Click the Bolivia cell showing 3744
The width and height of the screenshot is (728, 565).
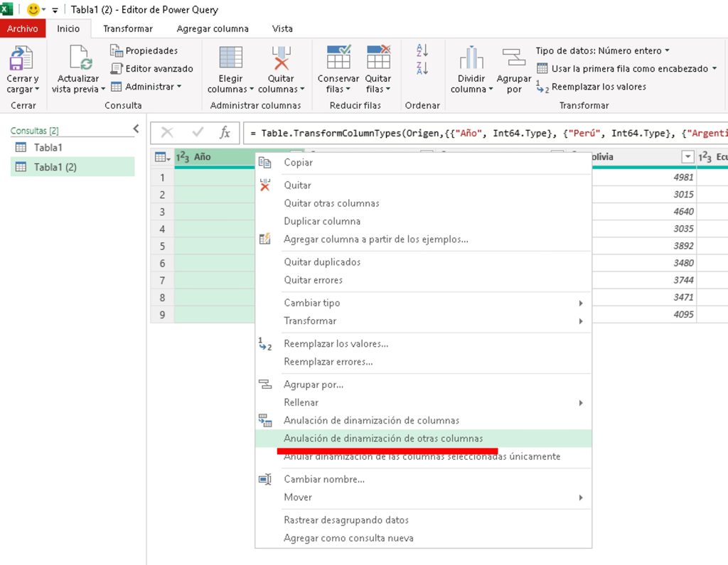tap(644, 280)
